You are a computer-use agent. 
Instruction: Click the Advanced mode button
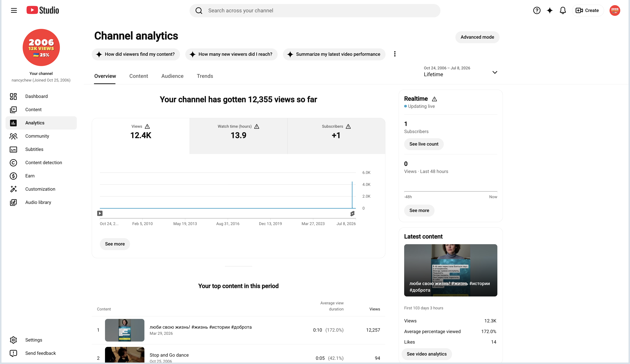(477, 37)
